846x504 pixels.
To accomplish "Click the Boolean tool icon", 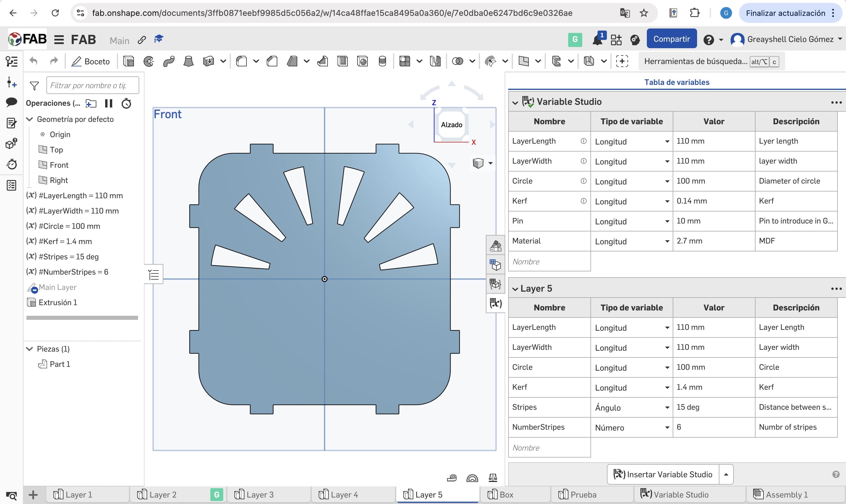I will (x=457, y=61).
